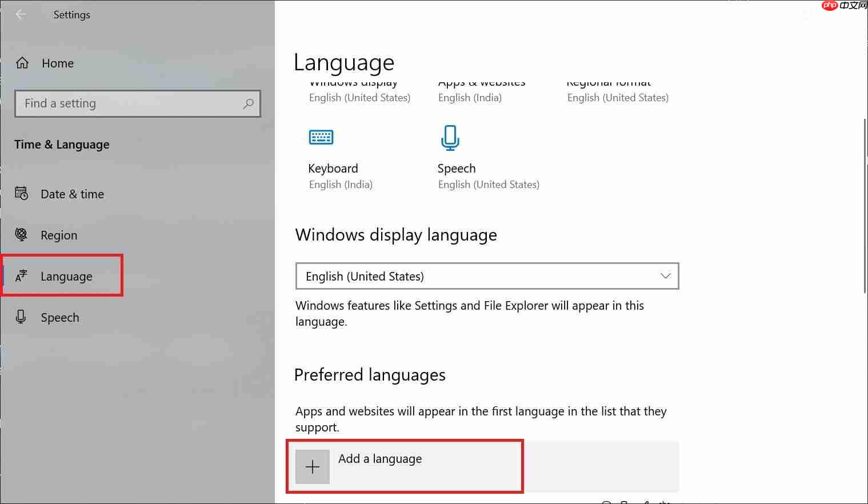
Task: Click the Windows display language heading
Action: 396,235
